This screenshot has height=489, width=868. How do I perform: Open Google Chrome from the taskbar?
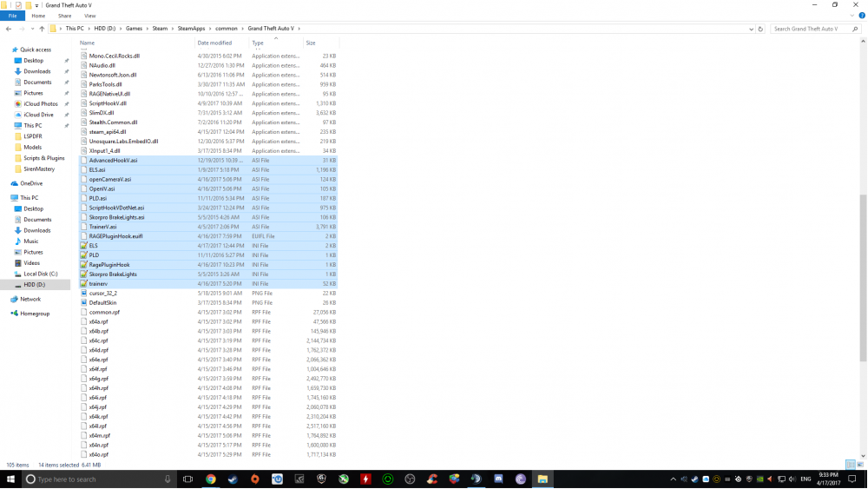tap(211, 479)
